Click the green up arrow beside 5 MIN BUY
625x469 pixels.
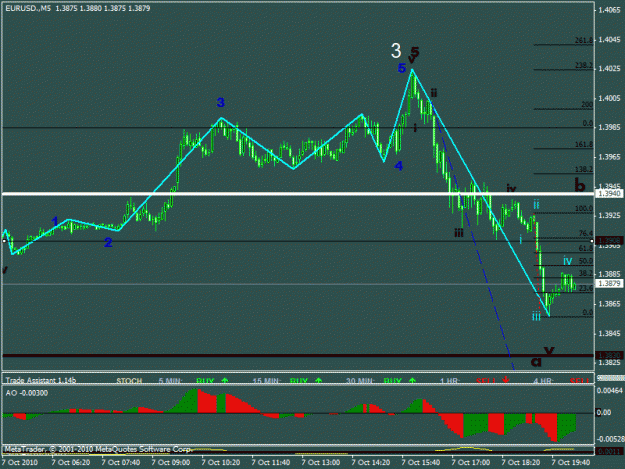coord(225,381)
